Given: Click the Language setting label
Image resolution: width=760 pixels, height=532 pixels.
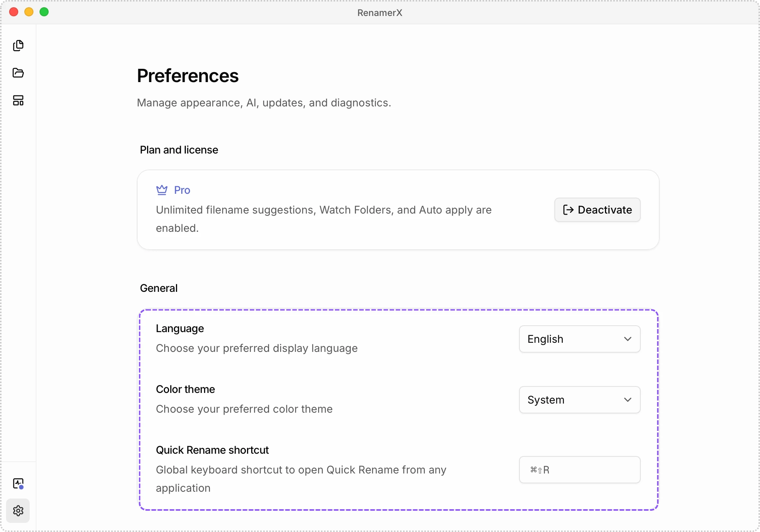Looking at the screenshot, I should click(x=180, y=328).
